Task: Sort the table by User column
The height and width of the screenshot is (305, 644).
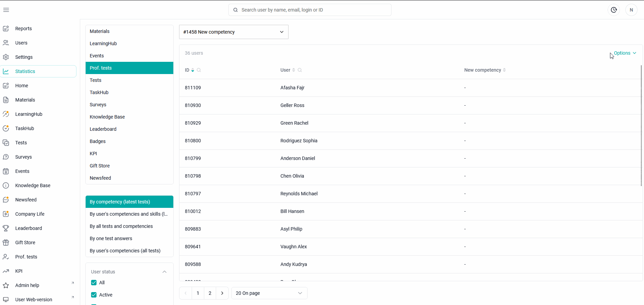Action: [x=294, y=70]
